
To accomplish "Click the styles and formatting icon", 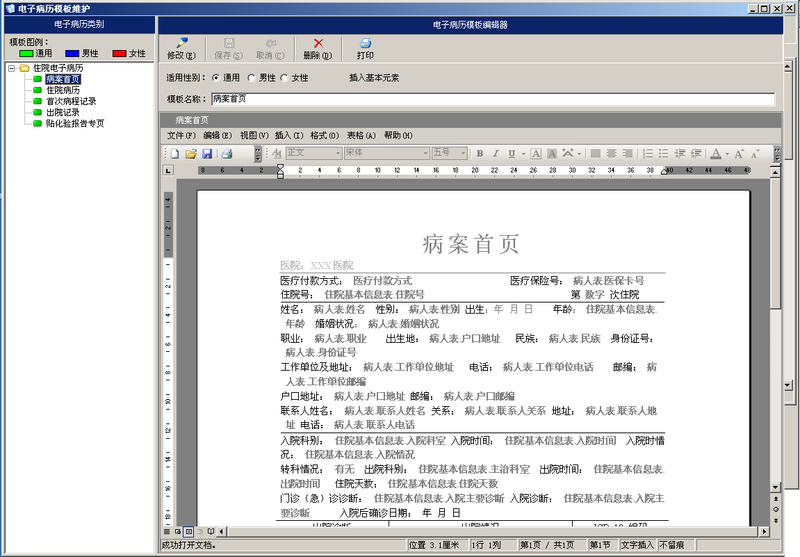I will [x=277, y=153].
